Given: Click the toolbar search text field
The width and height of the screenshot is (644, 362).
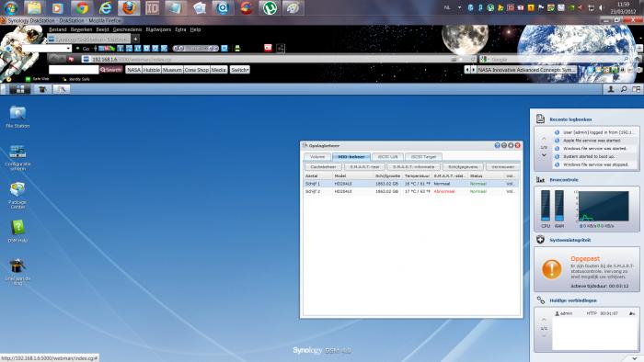Looking at the screenshot, I should coord(74,70).
